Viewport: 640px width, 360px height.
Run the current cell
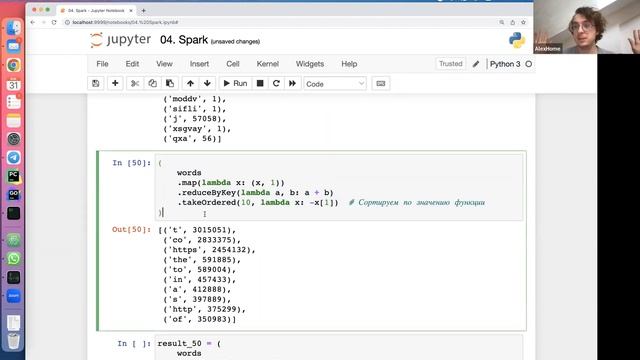tap(235, 83)
